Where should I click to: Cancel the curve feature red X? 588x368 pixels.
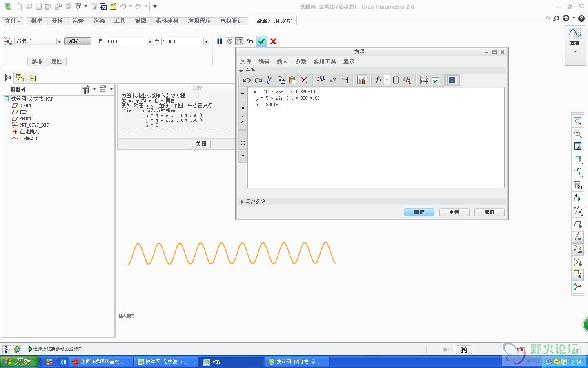tap(274, 41)
